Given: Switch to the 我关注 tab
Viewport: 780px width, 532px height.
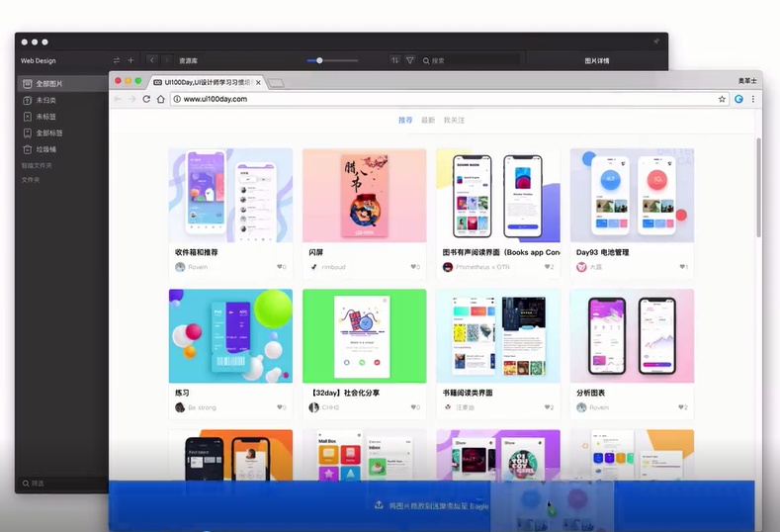Looking at the screenshot, I should click(454, 120).
